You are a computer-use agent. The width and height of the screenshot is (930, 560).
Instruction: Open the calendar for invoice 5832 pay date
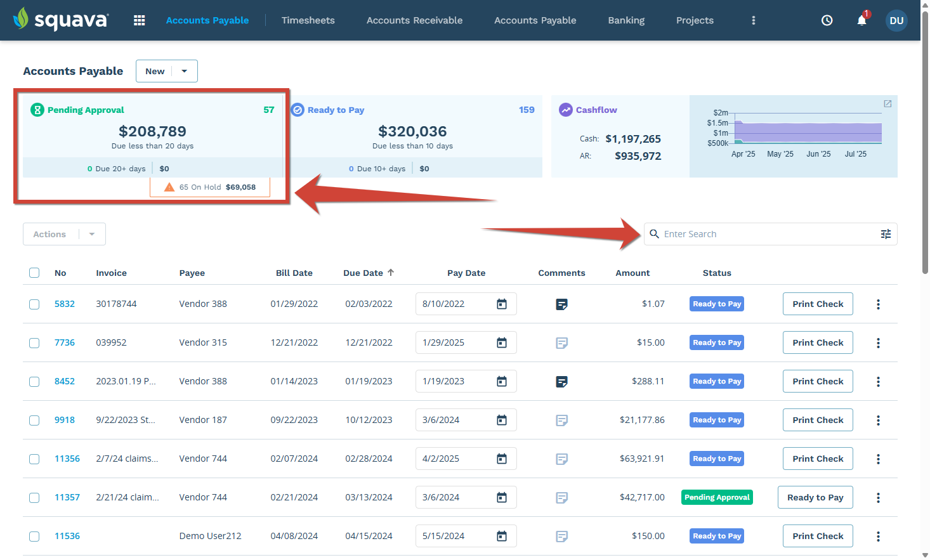tap(502, 304)
